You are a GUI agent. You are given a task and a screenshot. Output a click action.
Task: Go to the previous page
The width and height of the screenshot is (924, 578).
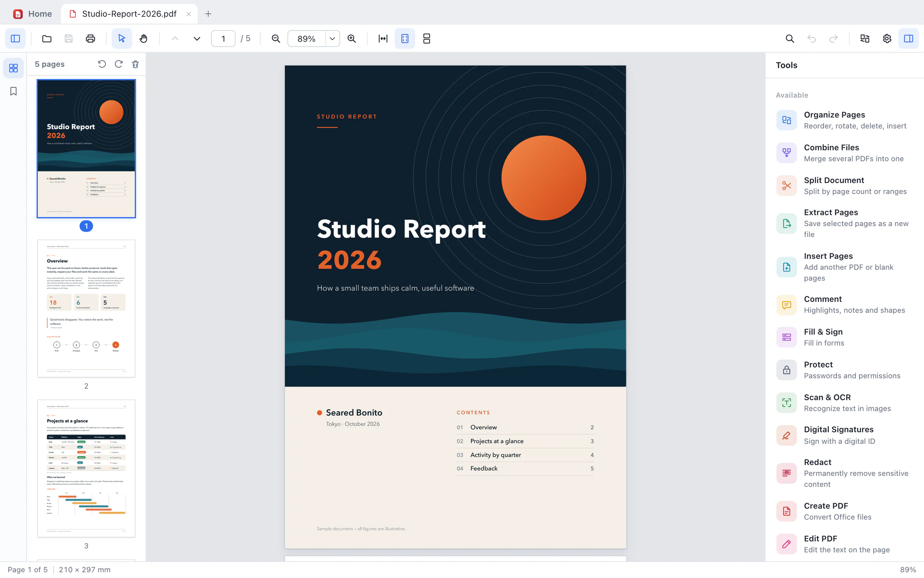(x=175, y=39)
